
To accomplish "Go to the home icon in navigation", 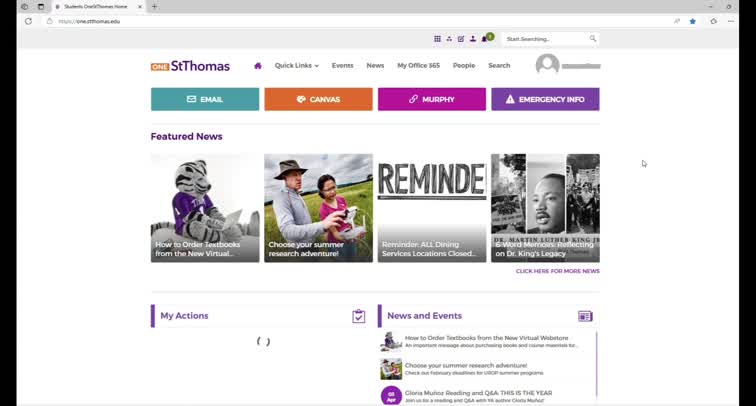I will pos(257,66).
